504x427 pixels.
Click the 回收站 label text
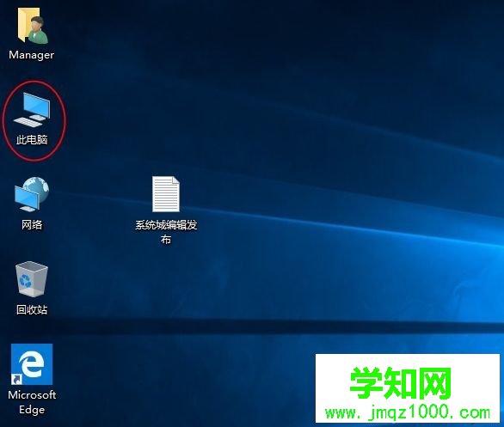(x=32, y=309)
